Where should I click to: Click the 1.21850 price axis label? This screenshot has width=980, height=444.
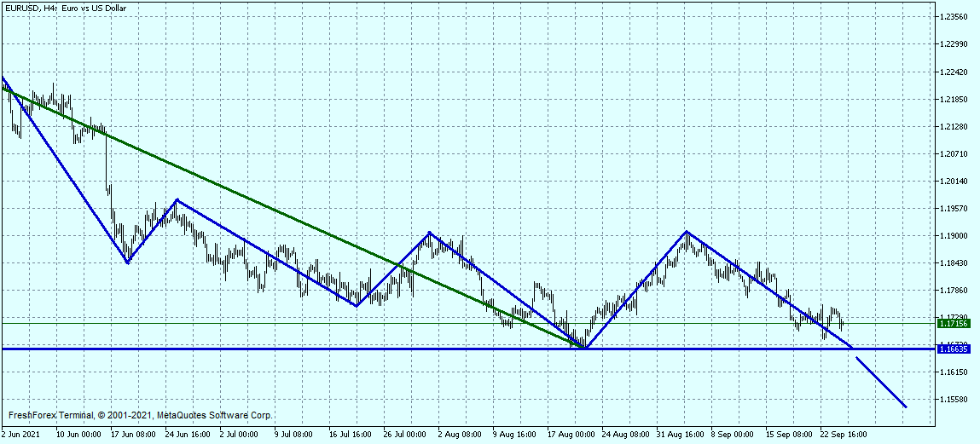coord(954,100)
